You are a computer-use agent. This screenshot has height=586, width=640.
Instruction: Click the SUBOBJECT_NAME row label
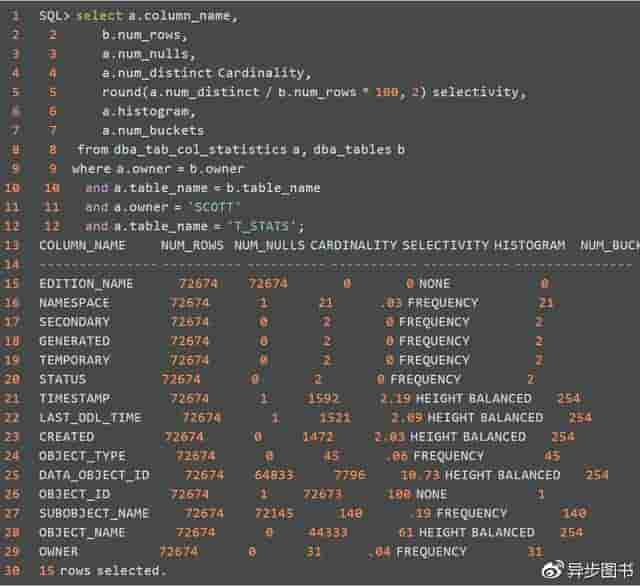click(x=94, y=513)
